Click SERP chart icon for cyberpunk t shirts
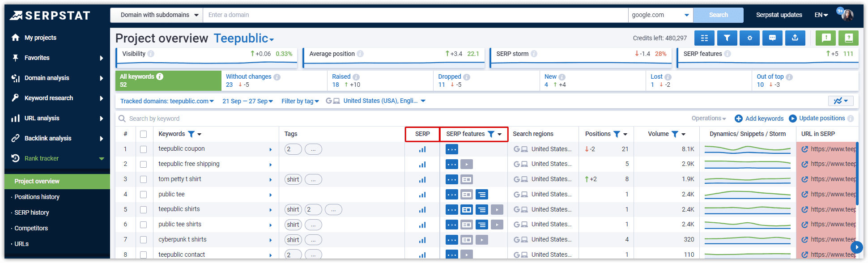868x263 pixels. tap(422, 240)
